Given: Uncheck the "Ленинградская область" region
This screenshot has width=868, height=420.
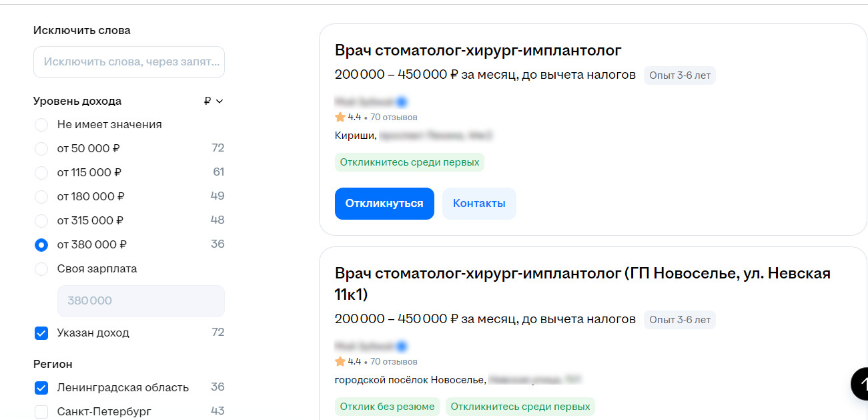Looking at the screenshot, I should click(x=41, y=388).
